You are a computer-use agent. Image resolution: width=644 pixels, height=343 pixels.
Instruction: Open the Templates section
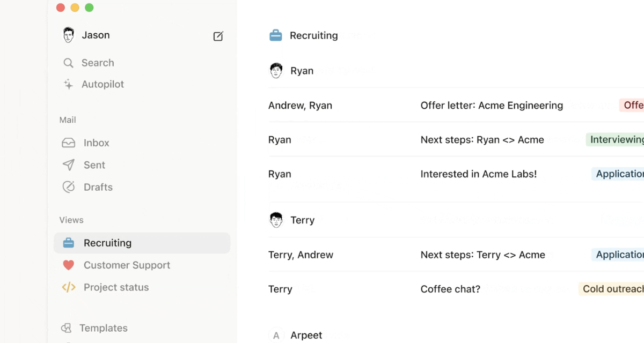(103, 327)
